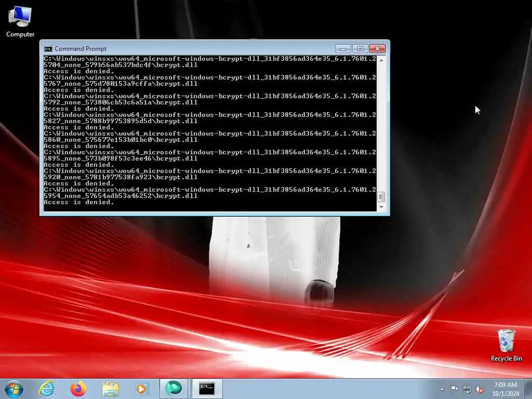Open the Action Center flag icon

[454, 389]
